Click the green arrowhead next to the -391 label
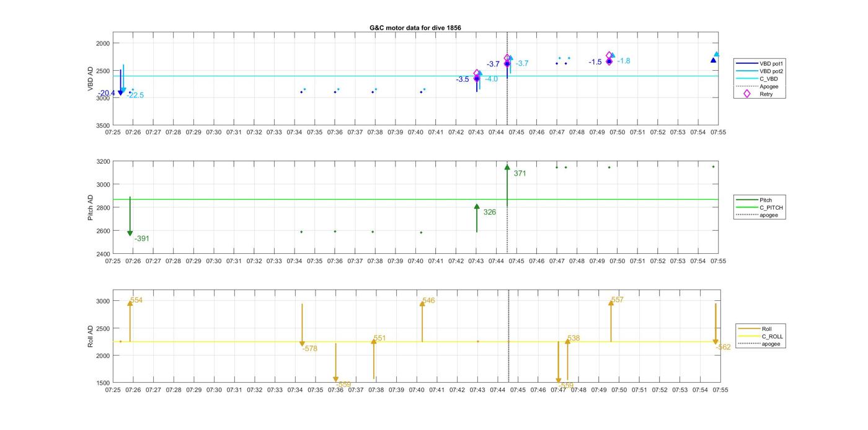The width and height of the screenshot is (868, 430). 130,233
